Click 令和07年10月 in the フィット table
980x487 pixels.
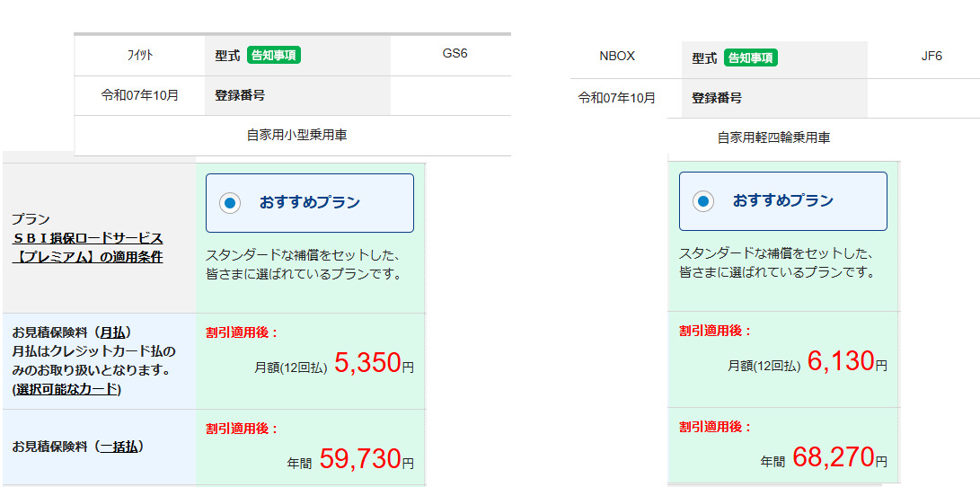140,95
